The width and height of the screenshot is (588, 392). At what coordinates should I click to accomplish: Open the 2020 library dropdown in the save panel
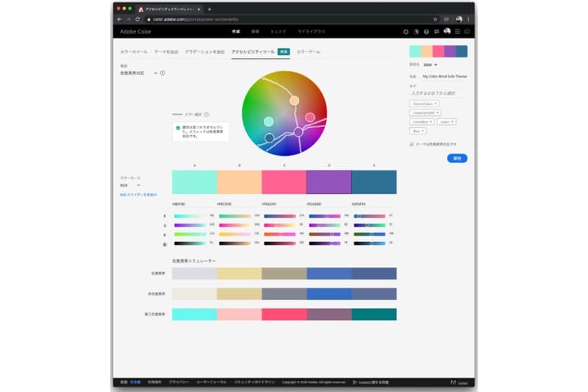click(x=430, y=65)
